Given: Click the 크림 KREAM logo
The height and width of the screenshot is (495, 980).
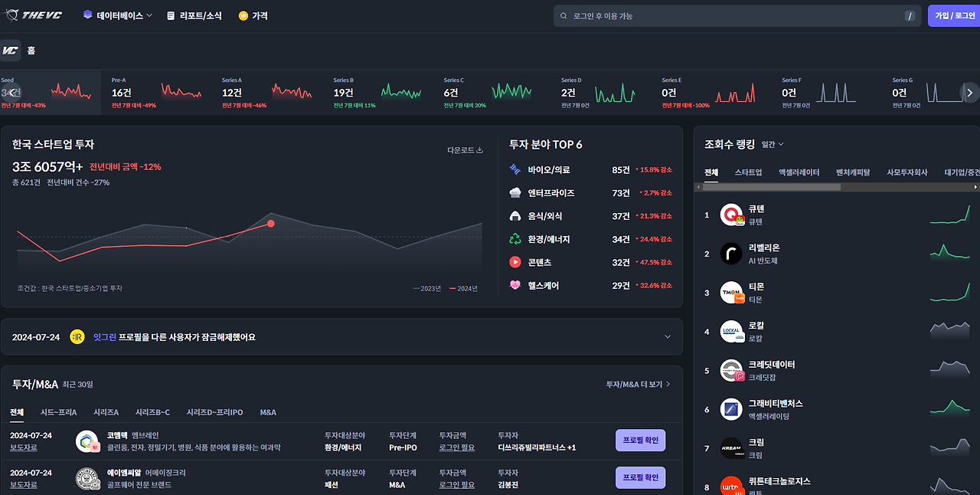Looking at the screenshot, I should point(732,448).
